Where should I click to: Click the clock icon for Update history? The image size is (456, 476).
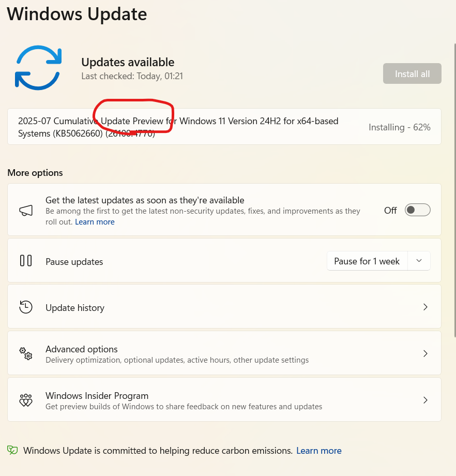26,307
